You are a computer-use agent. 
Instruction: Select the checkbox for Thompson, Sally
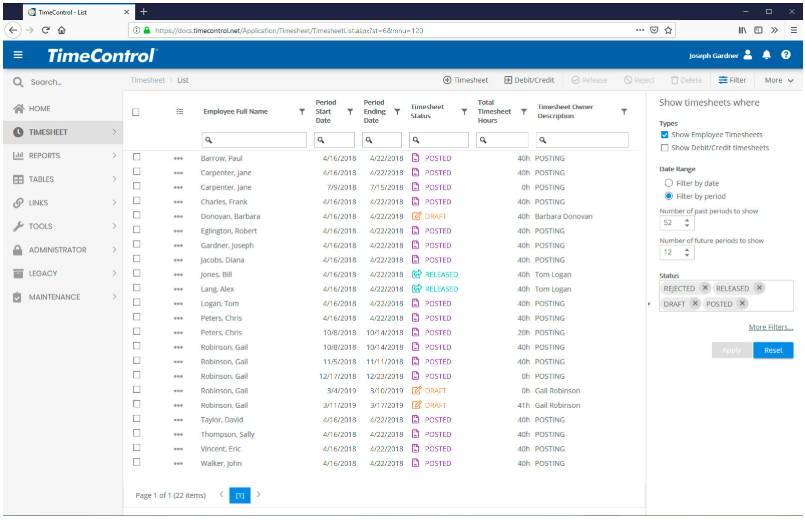pos(137,433)
